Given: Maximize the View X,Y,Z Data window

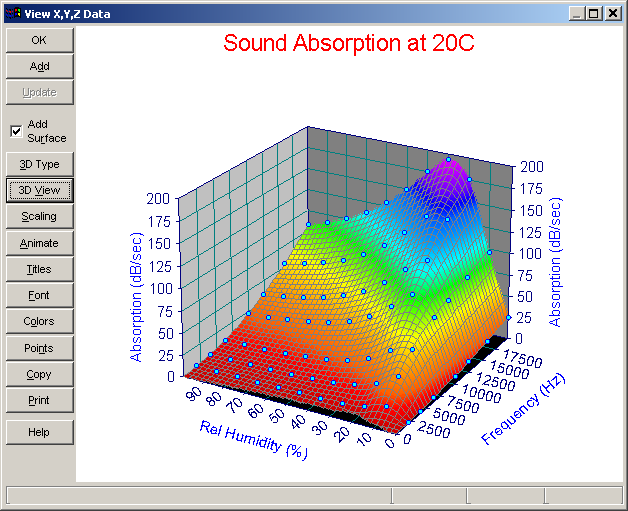Looking at the screenshot, I should pyautogui.click(x=594, y=14).
